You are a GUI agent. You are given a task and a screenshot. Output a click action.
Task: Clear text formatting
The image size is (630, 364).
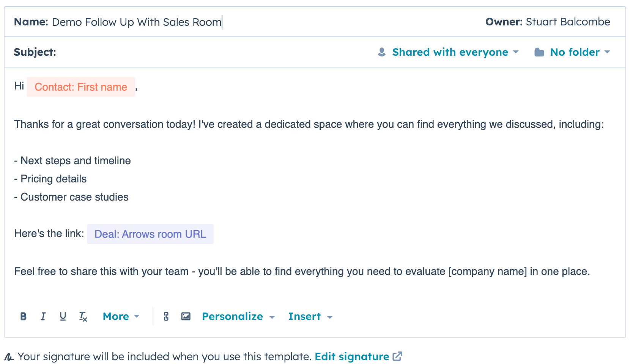coord(83,317)
